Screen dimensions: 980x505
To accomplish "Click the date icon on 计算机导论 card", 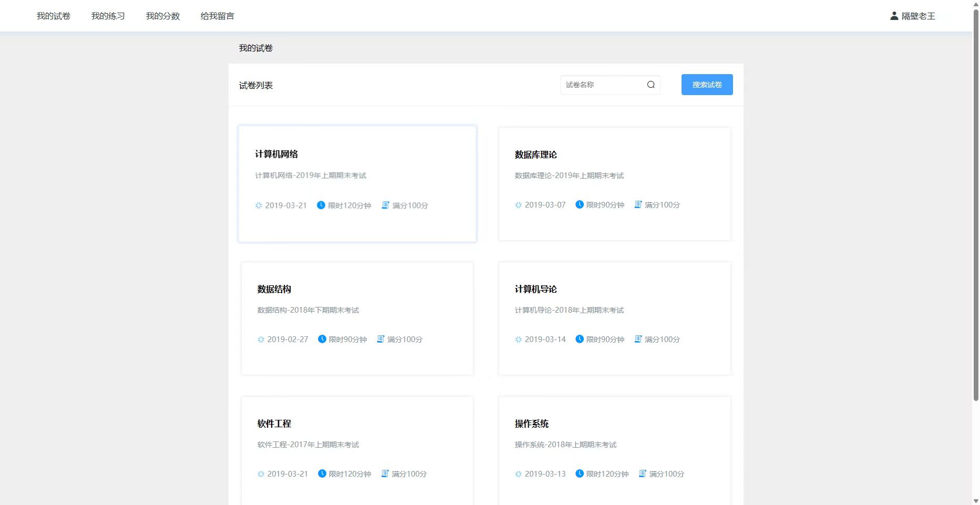I will [x=518, y=339].
